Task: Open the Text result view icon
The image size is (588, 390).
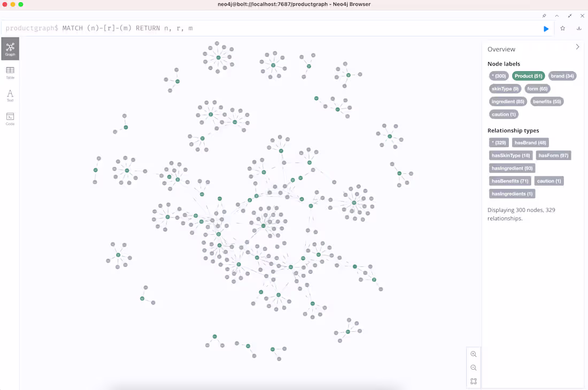Action: [10, 95]
